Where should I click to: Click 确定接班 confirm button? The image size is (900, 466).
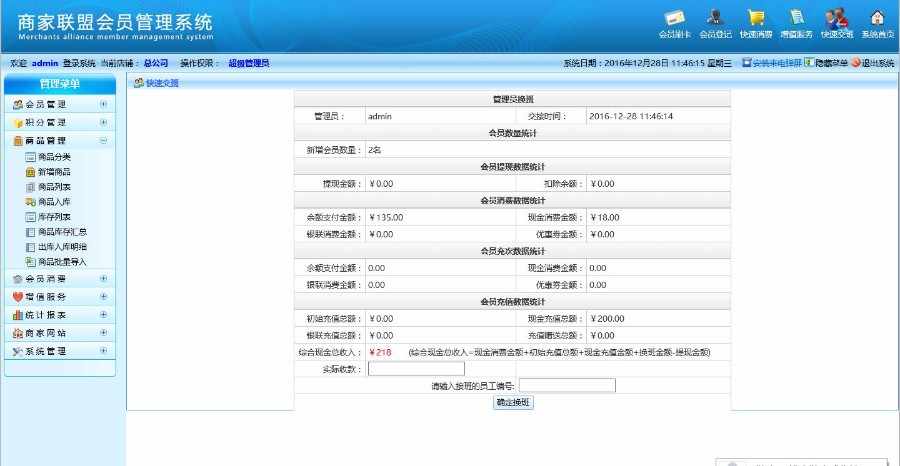coord(513,403)
